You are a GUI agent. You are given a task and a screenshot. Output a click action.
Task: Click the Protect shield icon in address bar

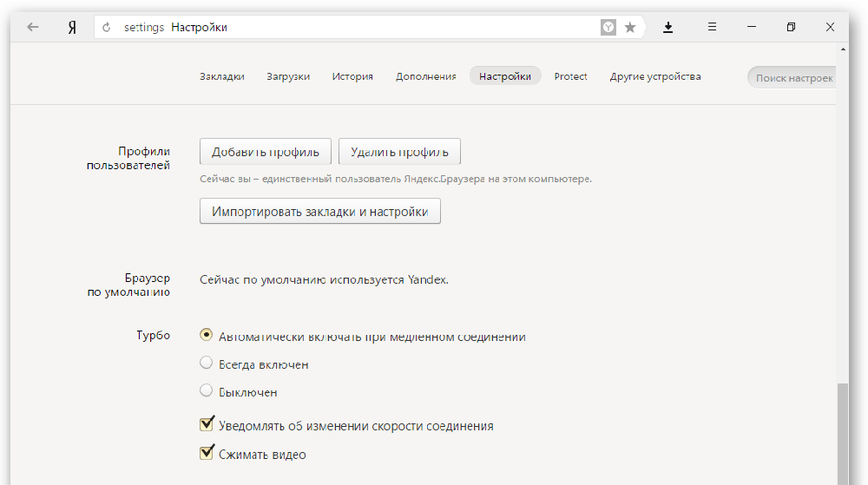click(x=608, y=27)
